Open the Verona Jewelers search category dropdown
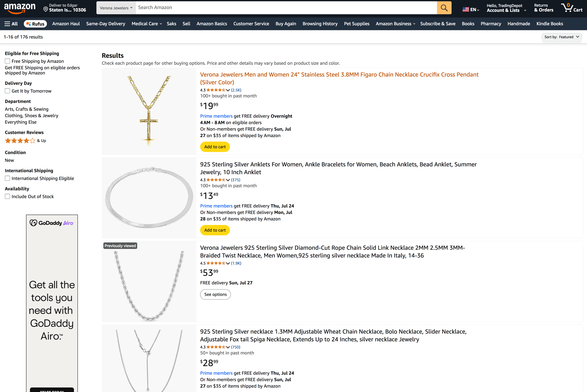Image resolution: width=587 pixels, height=392 pixels. click(116, 8)
